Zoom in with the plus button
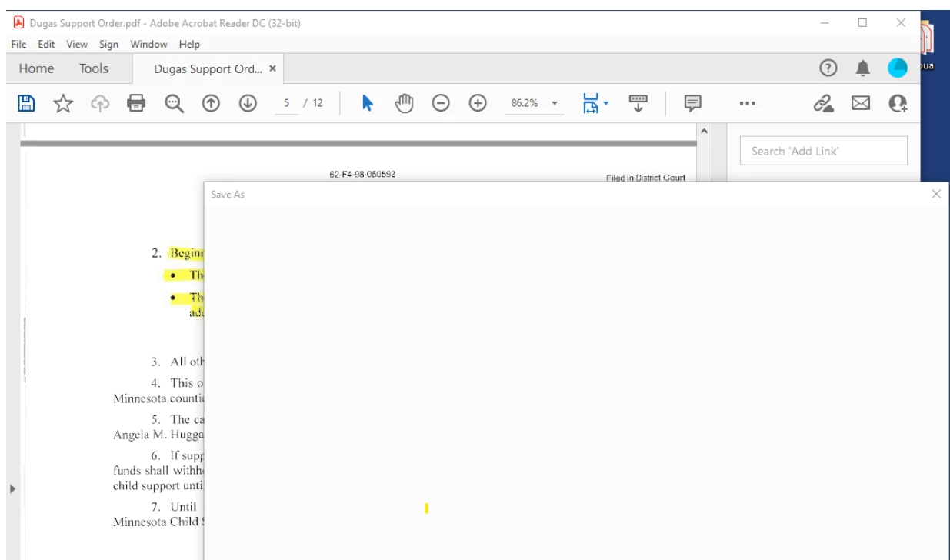 click(478, 102)
